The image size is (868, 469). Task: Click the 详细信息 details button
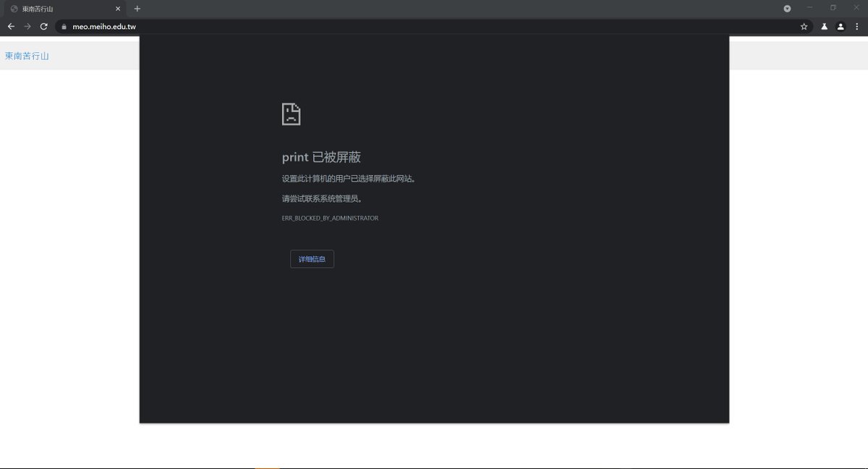click(312, 259)
